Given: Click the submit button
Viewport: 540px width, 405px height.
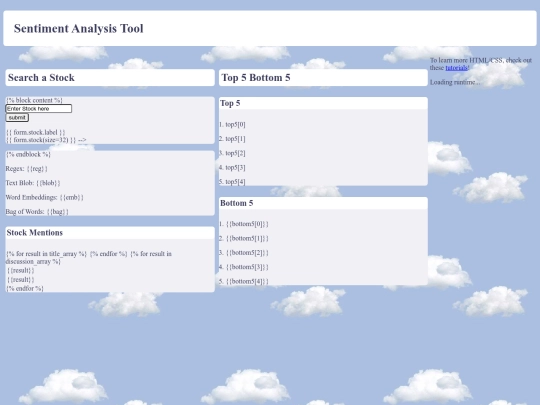Looking at the screenshot, I should pyautogui.click(x=17, y=117).
